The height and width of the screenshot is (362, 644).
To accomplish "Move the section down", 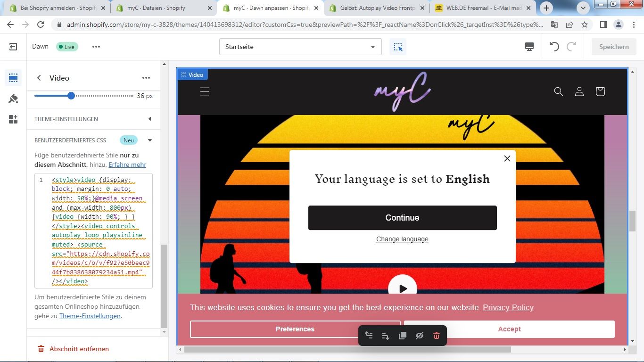I will point(386,336).
